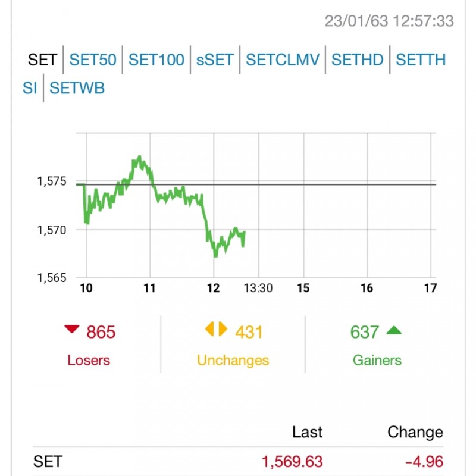Viewport: 476px width, 476px height.
Task: Click the SET row name in table
Action: coord(48,462)
